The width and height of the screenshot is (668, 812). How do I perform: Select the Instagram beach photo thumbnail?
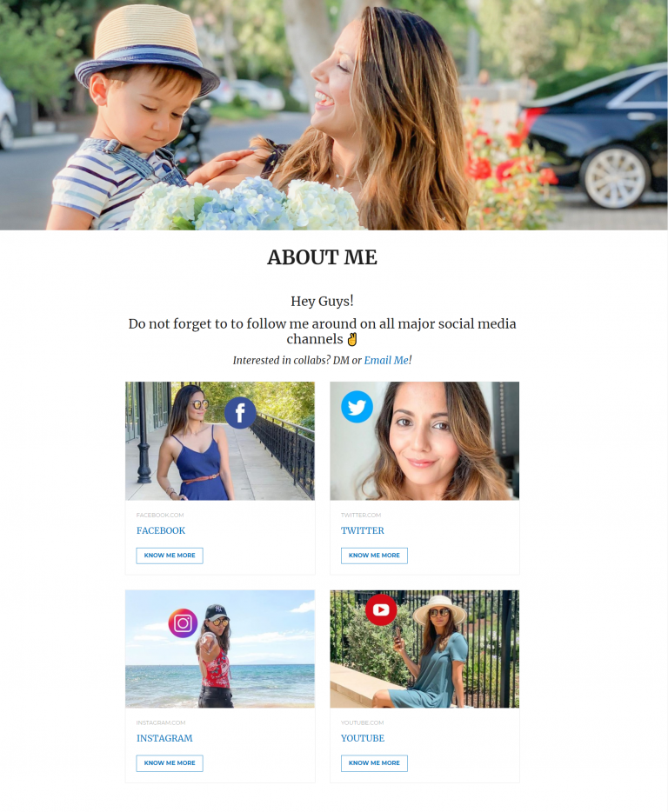[220, 649]
